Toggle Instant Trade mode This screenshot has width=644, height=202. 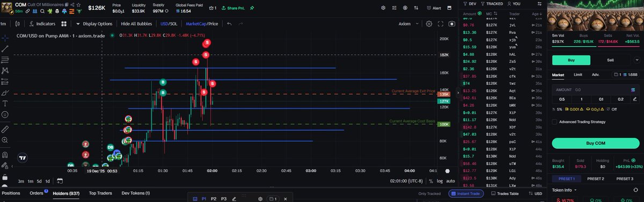(465, 193)
